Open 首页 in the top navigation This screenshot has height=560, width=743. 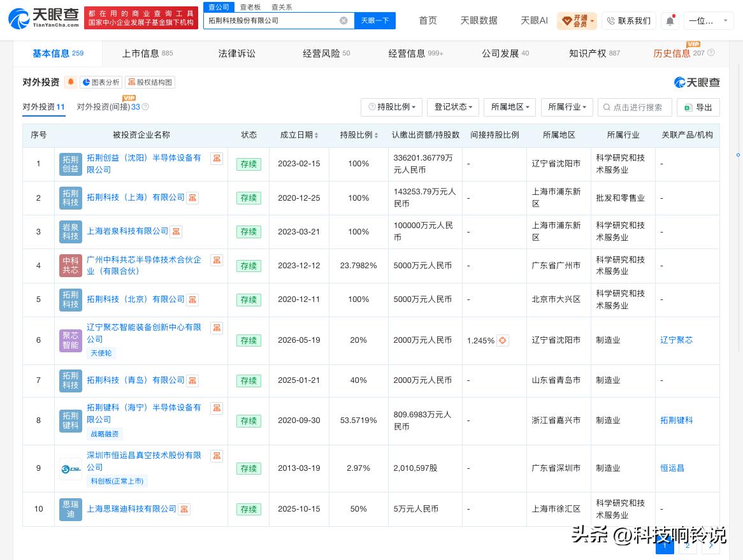coord(428,20)
